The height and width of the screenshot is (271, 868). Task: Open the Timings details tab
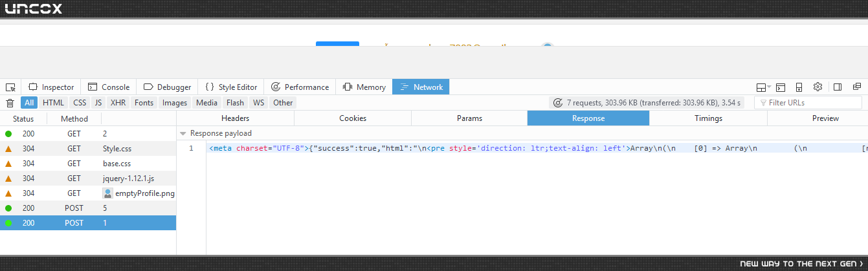[x=708, y=118]
